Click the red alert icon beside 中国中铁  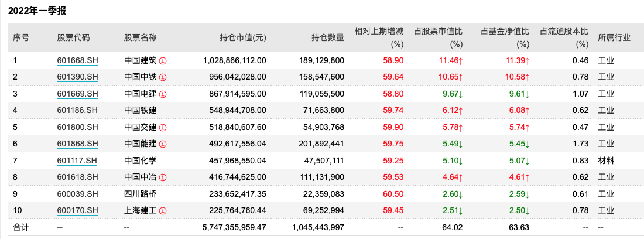pyautogui.click(x=163, y=77)
